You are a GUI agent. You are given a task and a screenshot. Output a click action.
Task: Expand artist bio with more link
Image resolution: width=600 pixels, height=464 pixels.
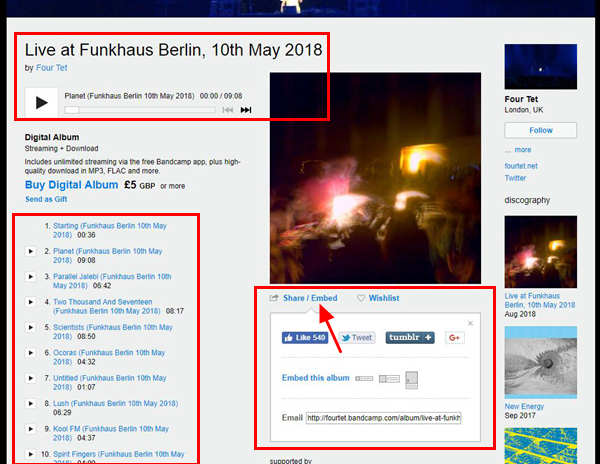coord(522,150)
